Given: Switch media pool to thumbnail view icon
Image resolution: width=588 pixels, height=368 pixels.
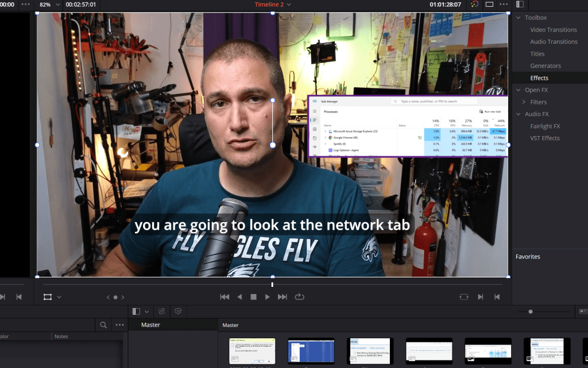Looking at the screenshot, I should (x=583, y=311).
